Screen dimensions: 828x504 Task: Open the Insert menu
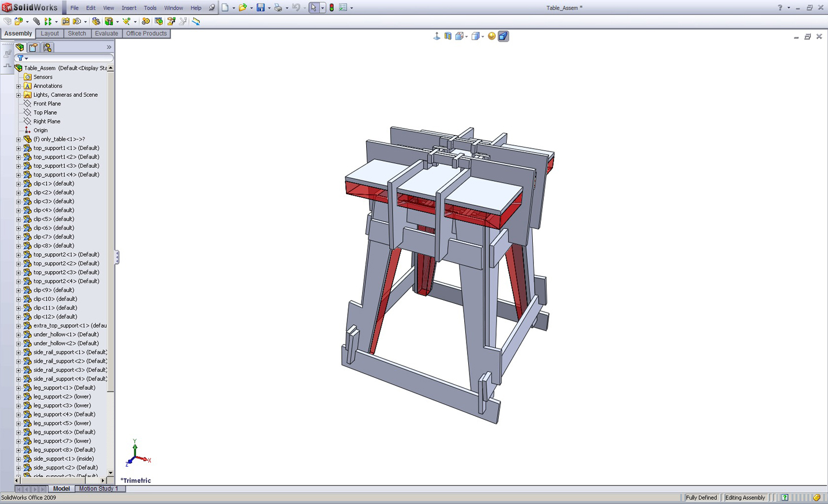coord(129,8)
